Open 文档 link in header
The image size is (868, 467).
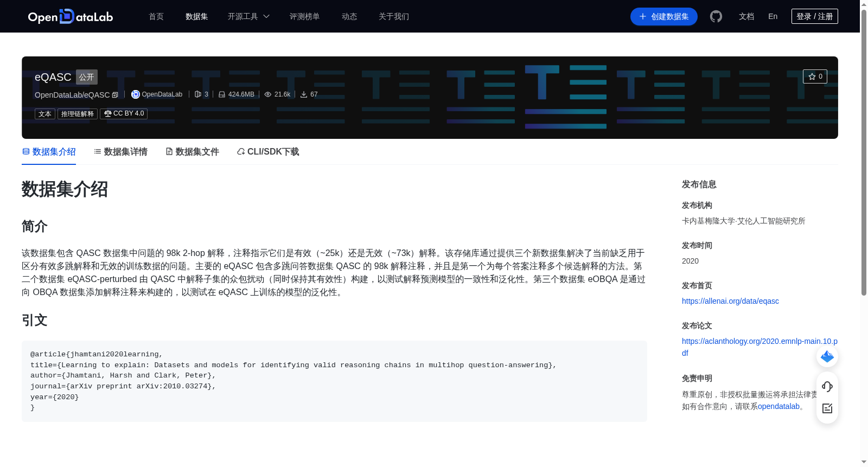pyautogui.click(x=746, y=16)
